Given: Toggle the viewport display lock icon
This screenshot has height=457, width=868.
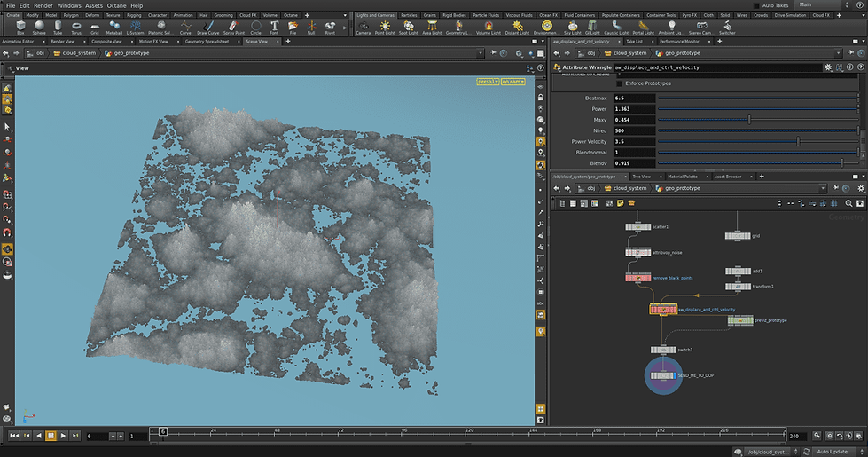Looking at the screenshot, I should 541,98.
